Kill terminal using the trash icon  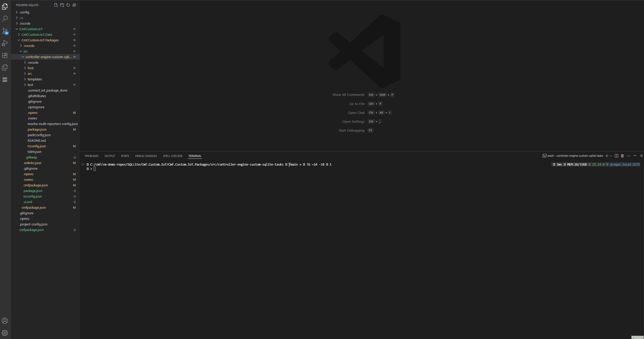[x=622, y=156]
